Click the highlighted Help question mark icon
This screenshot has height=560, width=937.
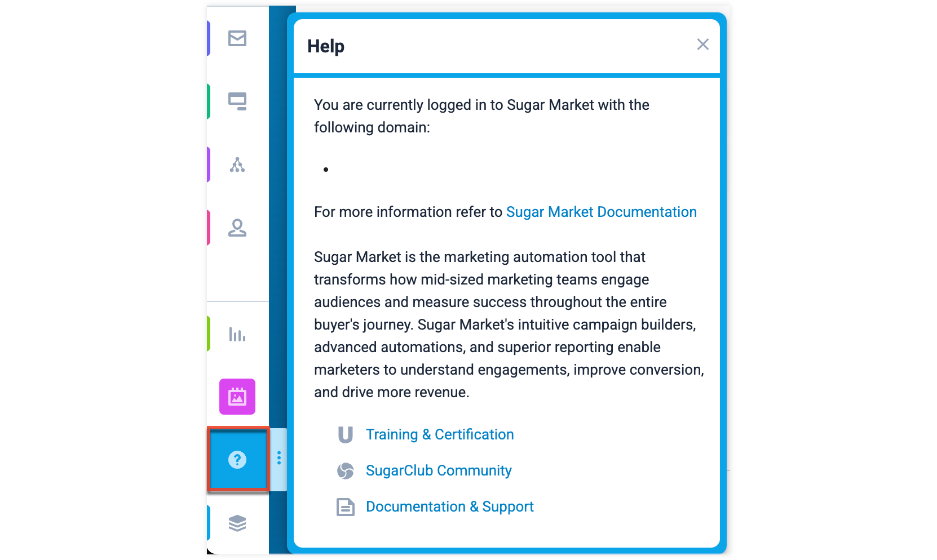[238, 459]
